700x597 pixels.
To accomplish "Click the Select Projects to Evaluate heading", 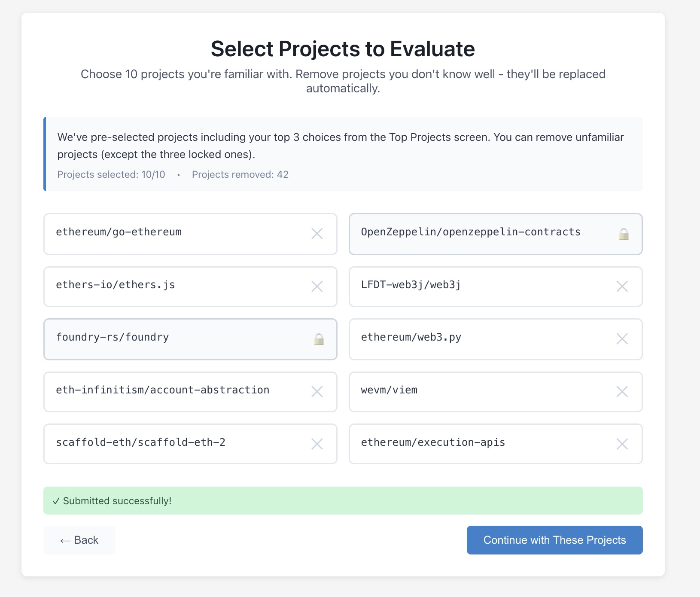I will [x=343, y=49].
